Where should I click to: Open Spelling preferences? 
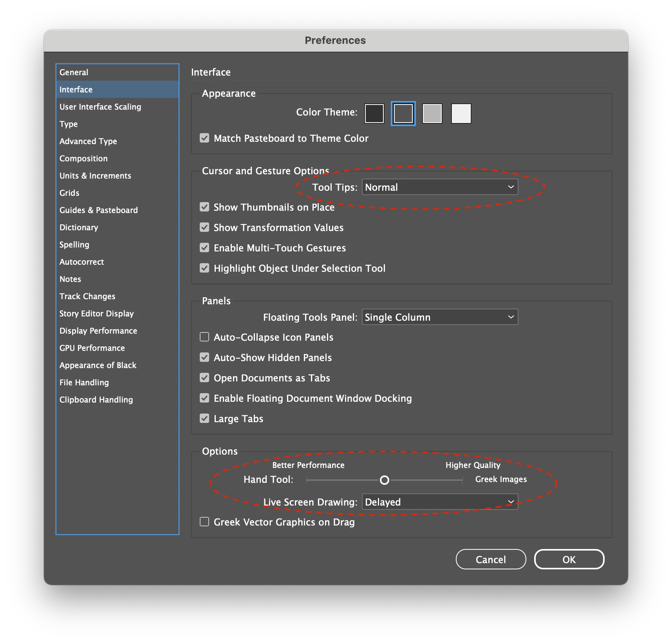117,245
